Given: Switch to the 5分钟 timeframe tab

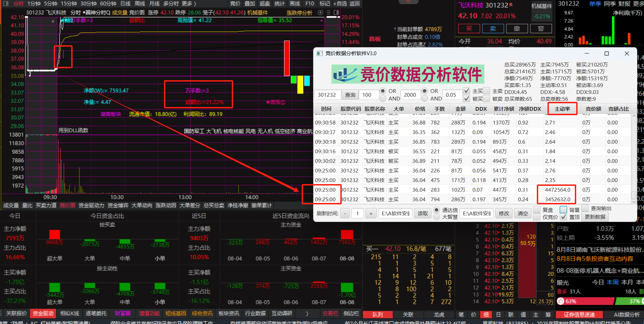Looking at the screenshot, I should (51, 3).
